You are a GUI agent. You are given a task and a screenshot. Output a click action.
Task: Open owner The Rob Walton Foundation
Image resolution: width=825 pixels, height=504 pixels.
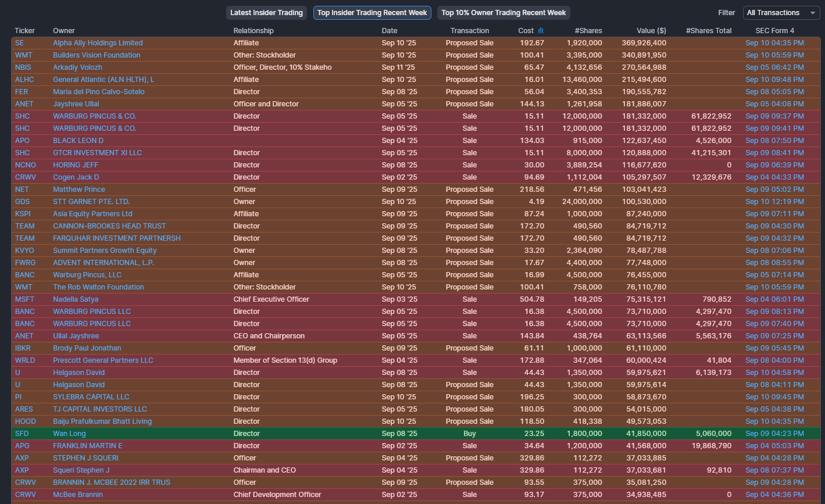[98, 287]
